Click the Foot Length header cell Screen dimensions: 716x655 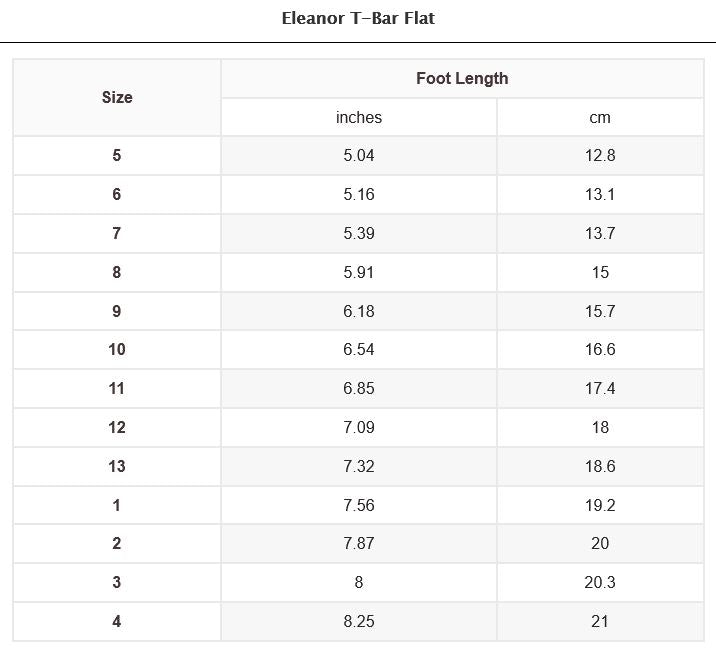coord(462,78)
